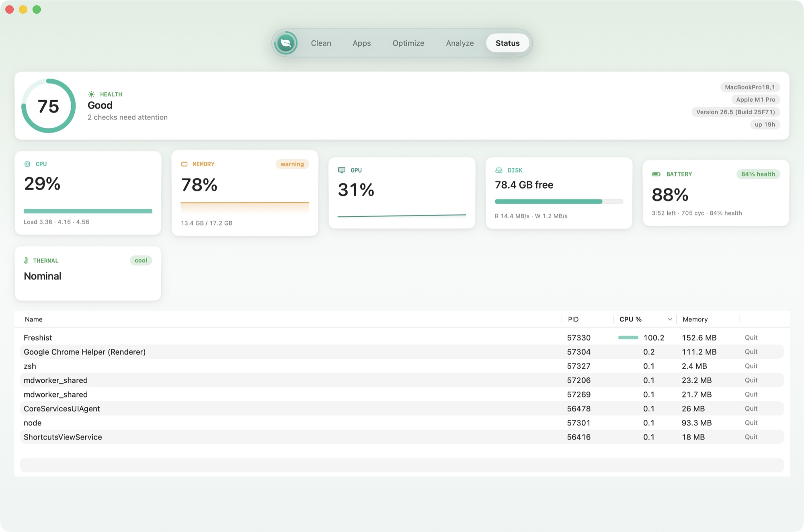Click Version 26.5 (Build 25F71) tag
Viewport: 804px width, 532px height.
[736, 112]
